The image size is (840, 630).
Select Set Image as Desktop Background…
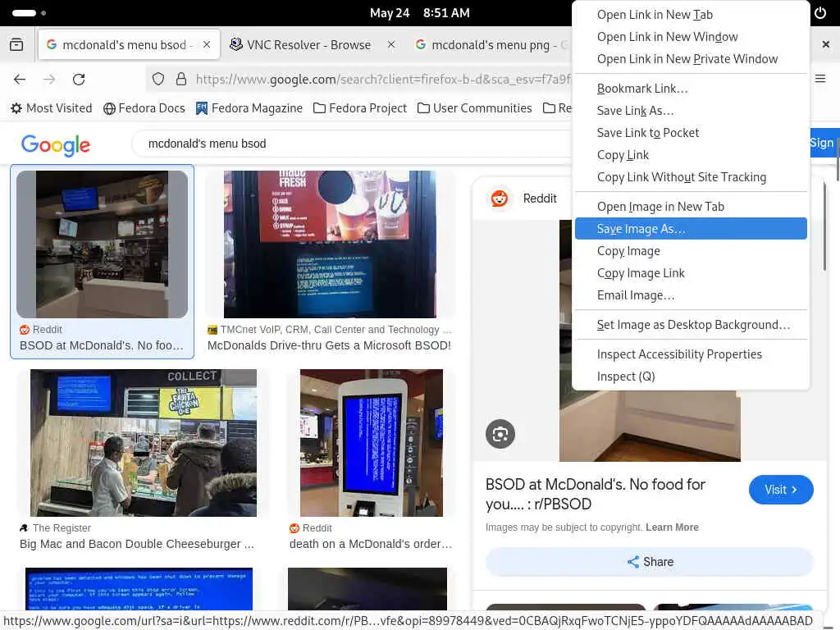point(691,325)
